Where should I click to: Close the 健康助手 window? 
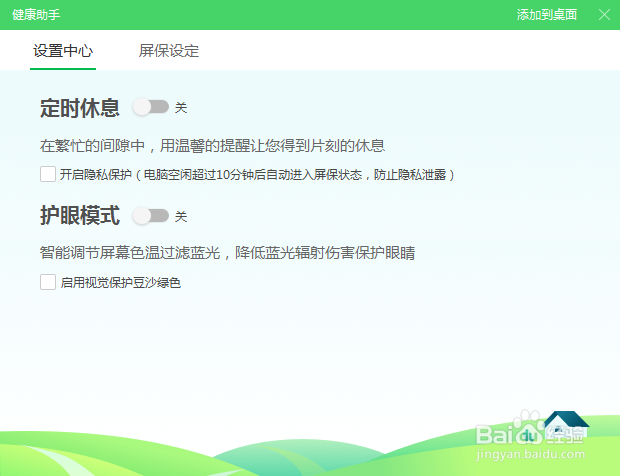point(604,15)
